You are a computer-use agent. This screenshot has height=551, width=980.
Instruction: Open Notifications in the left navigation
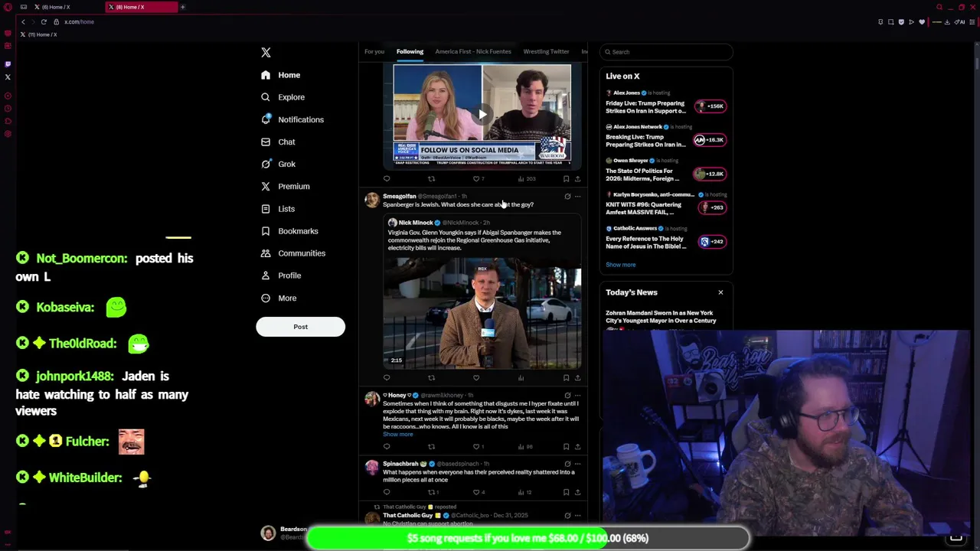[292, 119]
